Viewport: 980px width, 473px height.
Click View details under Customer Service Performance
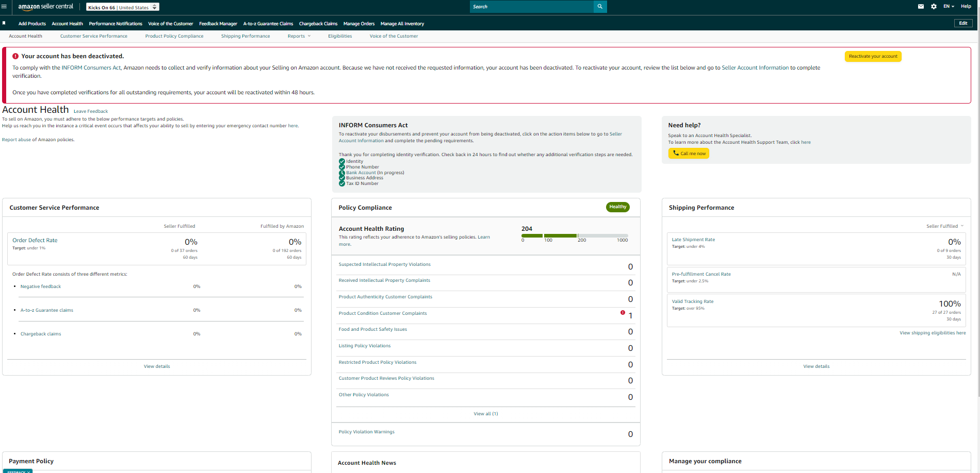pyautogui.click(x=157, y=366)
